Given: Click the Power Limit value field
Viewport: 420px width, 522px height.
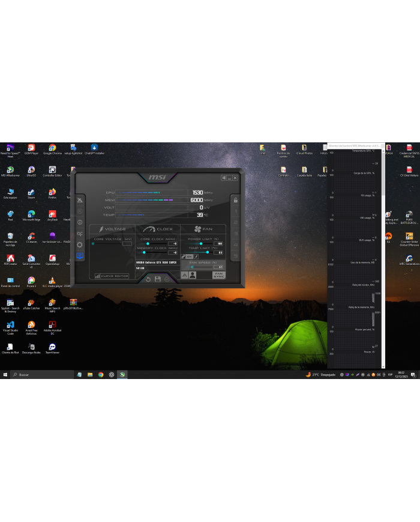Looking at the screenshot, I should click(218, 244).
